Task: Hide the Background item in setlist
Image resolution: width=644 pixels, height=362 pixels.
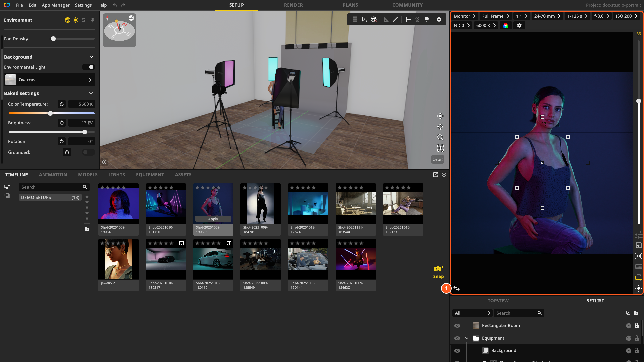Action: coord(457,351)
